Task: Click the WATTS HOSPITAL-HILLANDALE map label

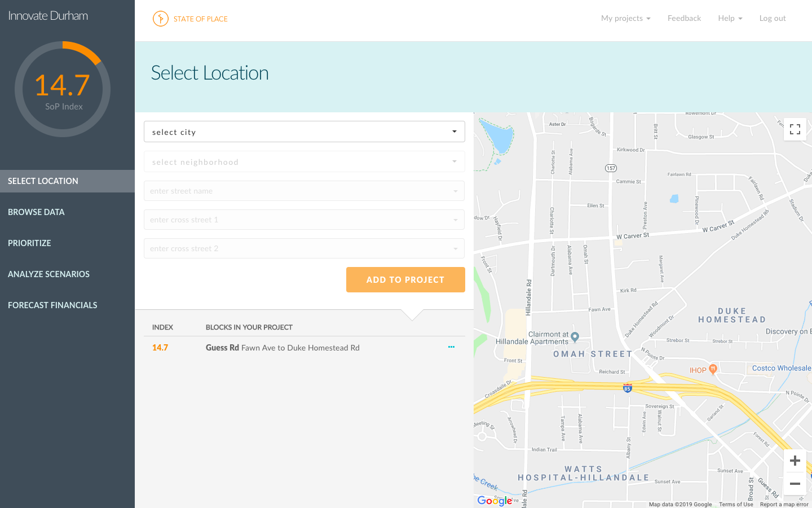Action: pos(584,474)
